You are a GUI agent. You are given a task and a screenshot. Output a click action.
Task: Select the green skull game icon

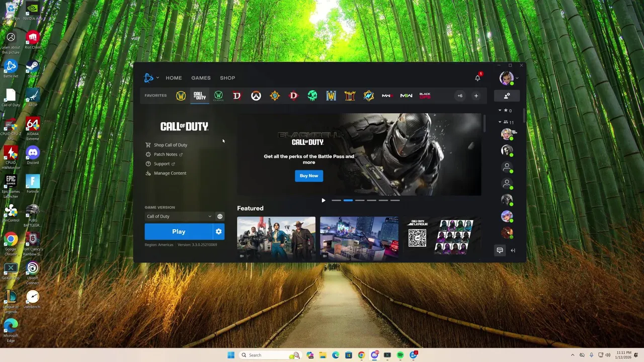pos(312,96)
